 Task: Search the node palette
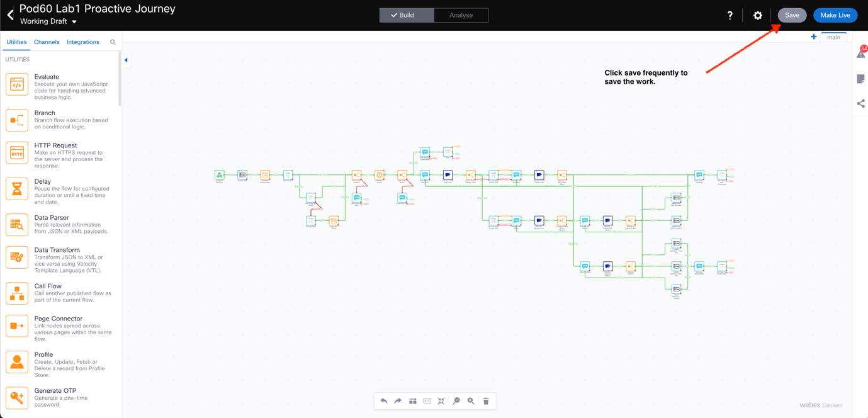click(113, 42)
